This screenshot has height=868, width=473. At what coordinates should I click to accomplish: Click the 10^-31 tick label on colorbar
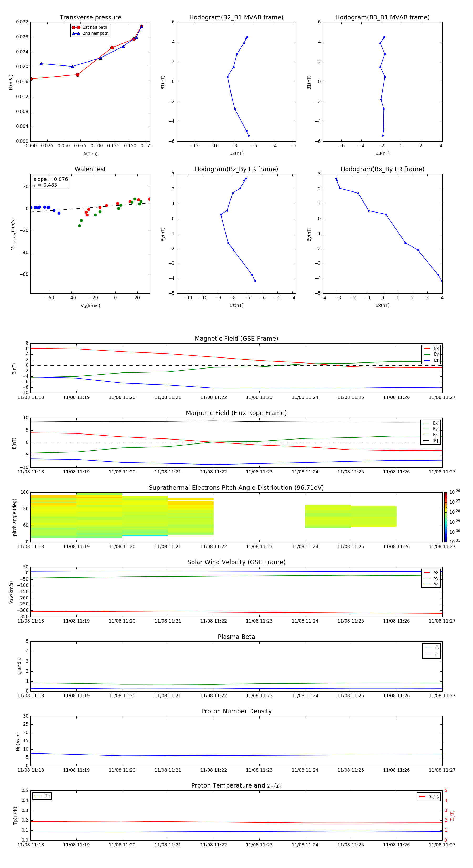tap(455, 542)
